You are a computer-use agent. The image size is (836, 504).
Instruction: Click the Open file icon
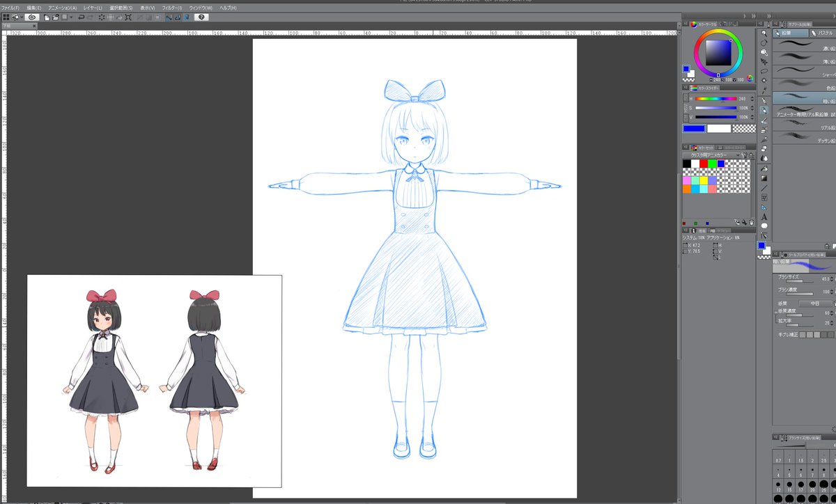click(x=55, y=17)
